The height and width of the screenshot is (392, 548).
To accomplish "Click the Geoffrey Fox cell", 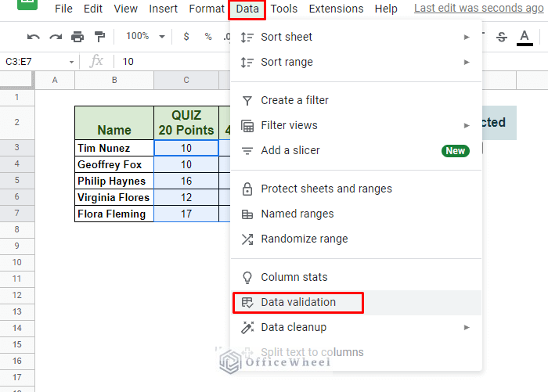I will (x=114, y=164).
